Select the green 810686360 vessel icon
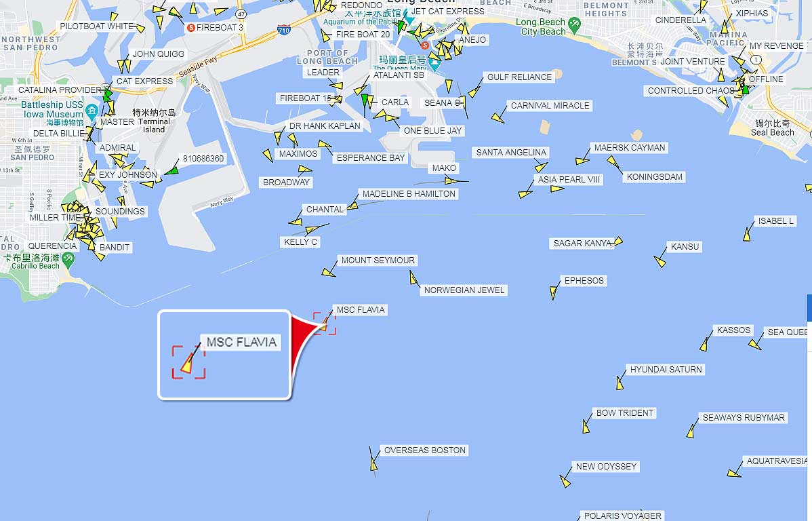812x521 pixels. (172, 170)
